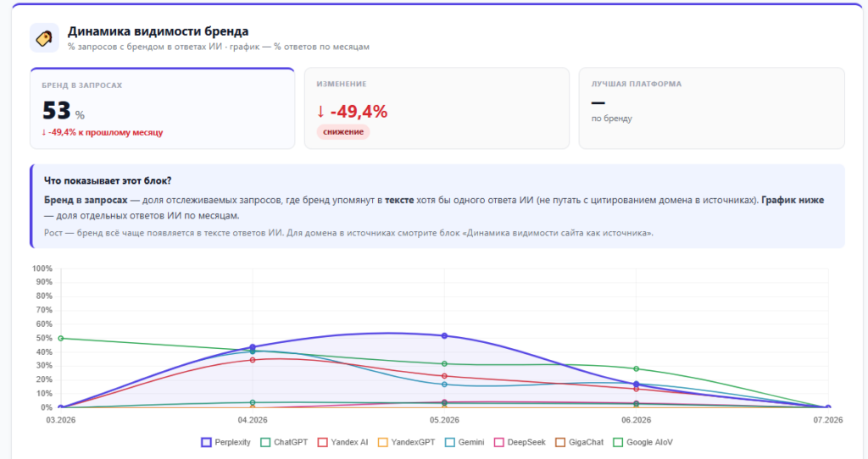868x459 pixels.
Task: Click the Yandex AI point at 04.2026
Action: pos(253,360)
